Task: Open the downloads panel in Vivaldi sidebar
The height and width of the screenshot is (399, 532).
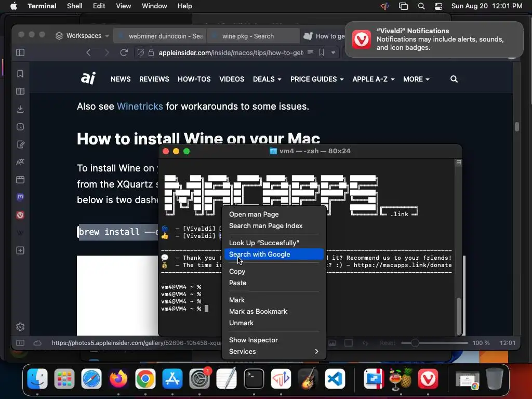Action: coord(20,109)
